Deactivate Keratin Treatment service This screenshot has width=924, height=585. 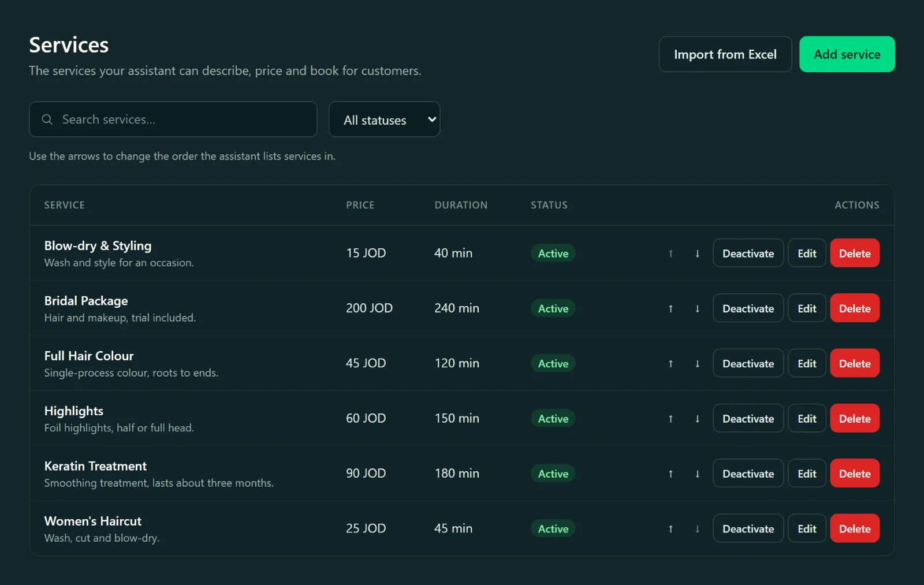click(x=748, y=473)
